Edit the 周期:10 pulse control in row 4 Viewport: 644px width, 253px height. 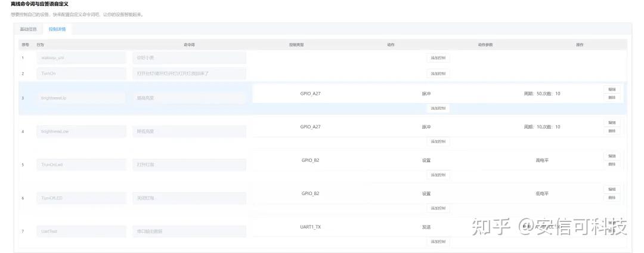coord(612,122)
